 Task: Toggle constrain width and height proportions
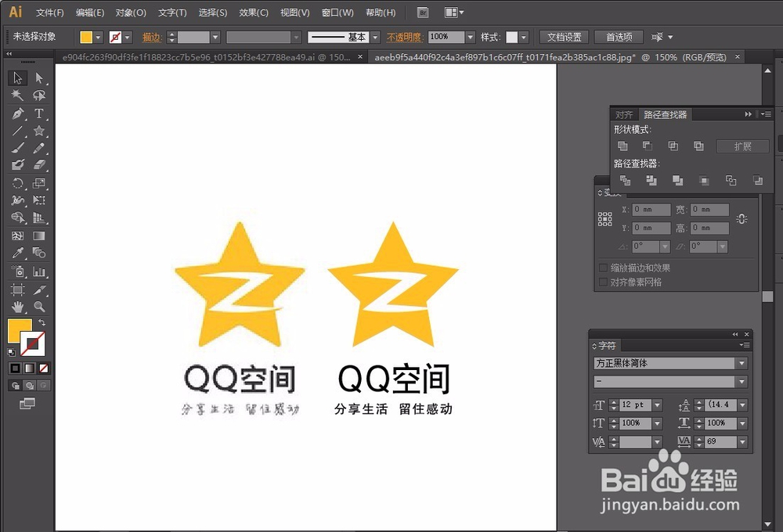742,218
